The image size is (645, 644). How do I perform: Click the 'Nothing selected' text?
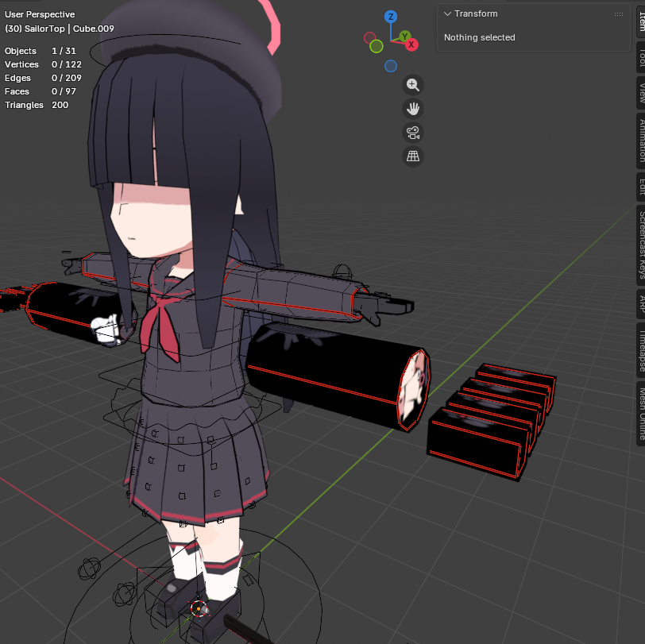pyautogui.click(x=479, y=37)
